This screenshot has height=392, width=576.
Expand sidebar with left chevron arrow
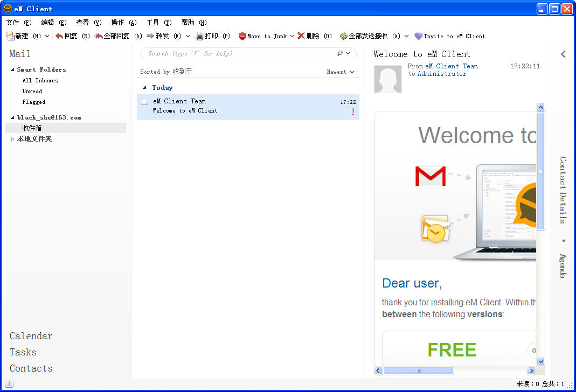[x=563, y=54]
